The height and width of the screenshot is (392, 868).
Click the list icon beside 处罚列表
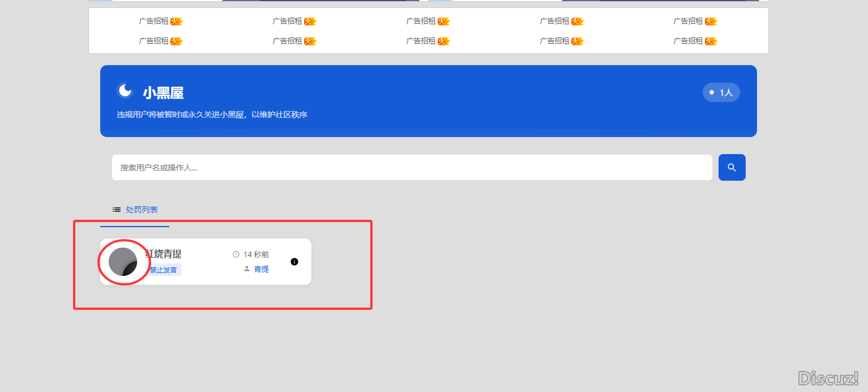point(117,210)
